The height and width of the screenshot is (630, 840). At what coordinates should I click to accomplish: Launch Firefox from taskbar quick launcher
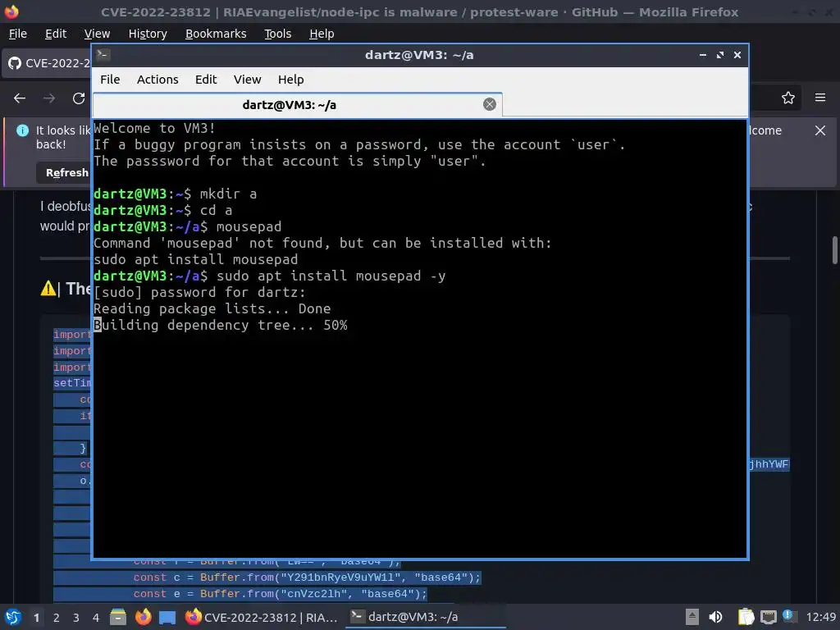pos(143,617)
